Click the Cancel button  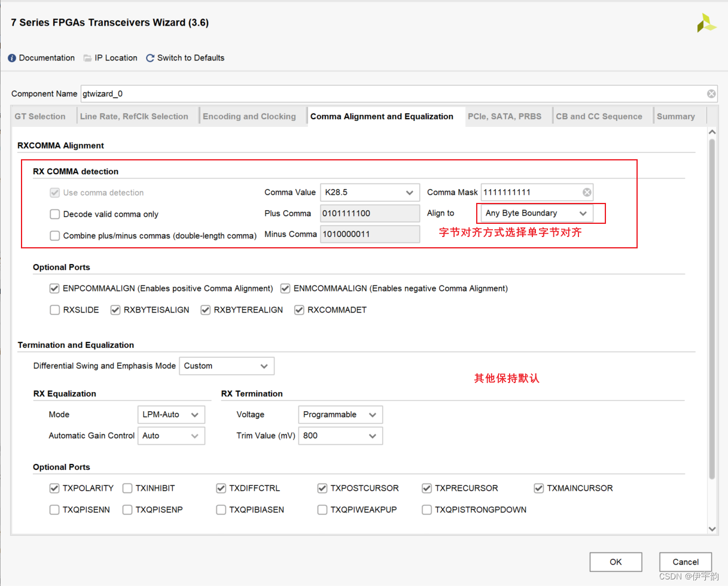[686, 562]
